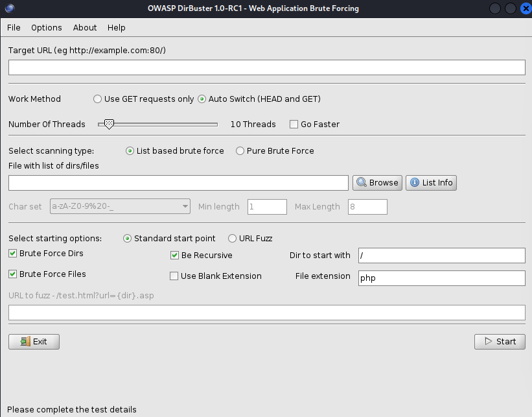Click the magnifier icon on the Browse button
Screen dimensions: 532x417
(x=362, y=182)
